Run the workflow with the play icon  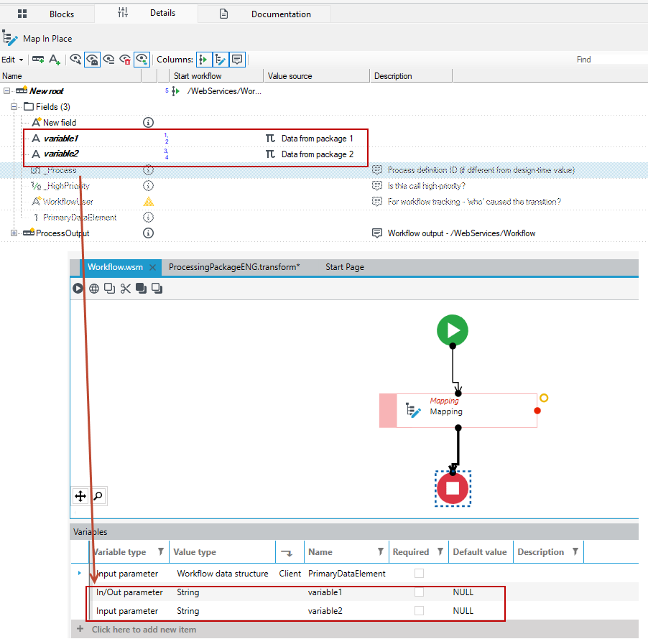tap(78, 289)
